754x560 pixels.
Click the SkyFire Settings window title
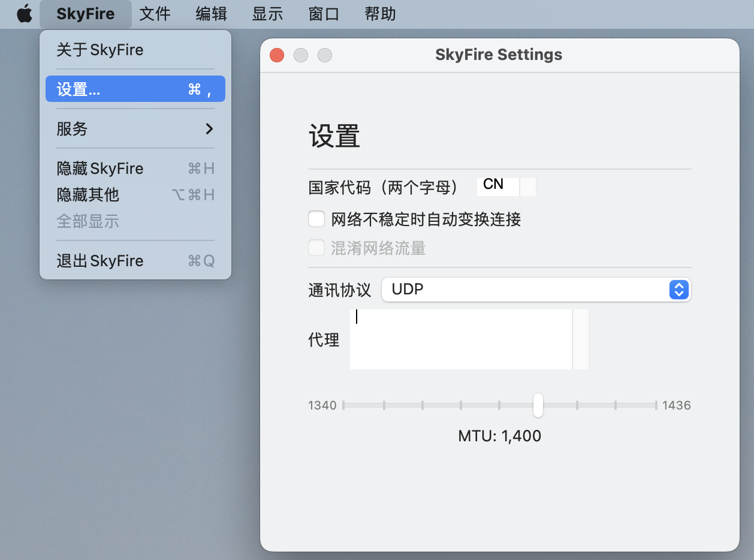click(x=499, y=55)
